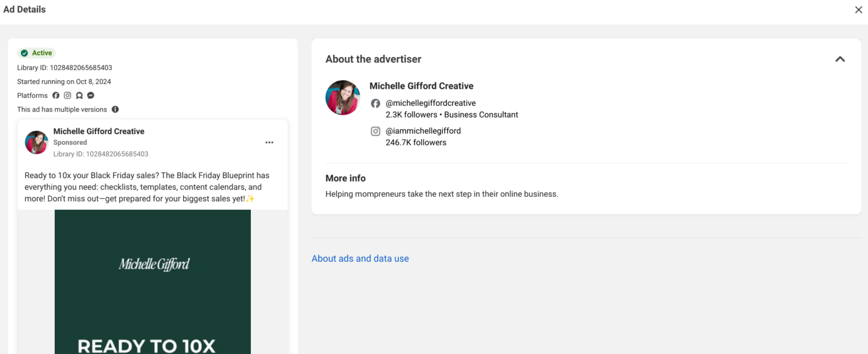Image resolution: width=868 pixels, height=354 pixels.
Task: Click the green checkmark in the Active badge
Action: 25,53
